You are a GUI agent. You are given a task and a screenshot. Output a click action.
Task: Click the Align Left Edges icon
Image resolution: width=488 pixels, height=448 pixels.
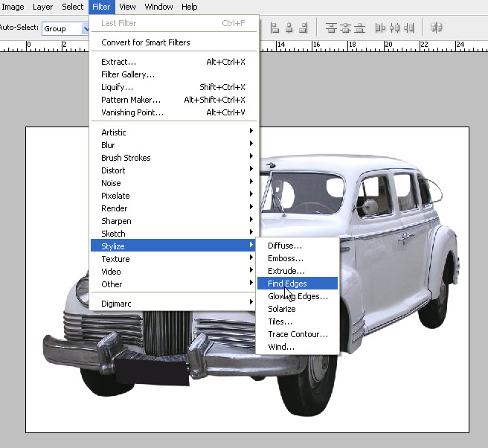pyautogui.click(x=274, y=28)
